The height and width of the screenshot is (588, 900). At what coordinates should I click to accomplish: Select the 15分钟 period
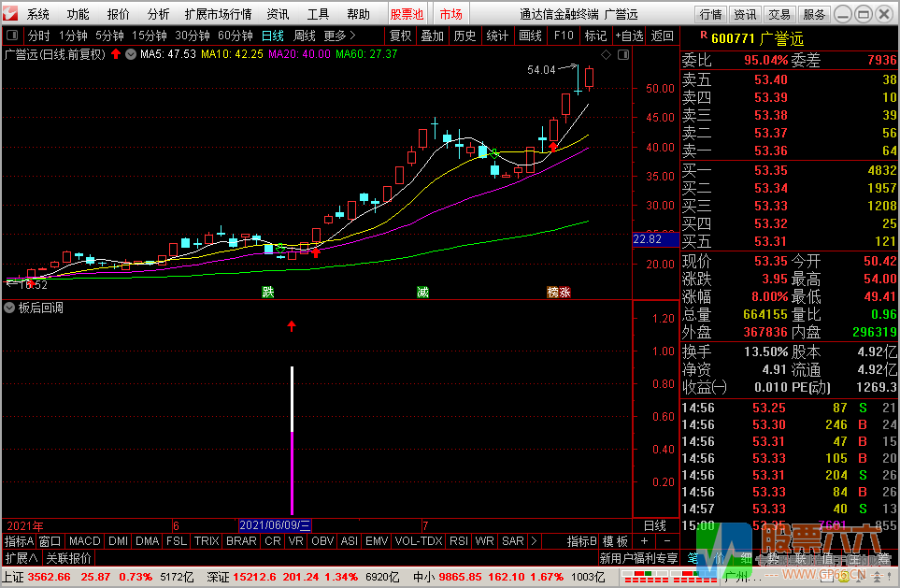coord(150,36)
